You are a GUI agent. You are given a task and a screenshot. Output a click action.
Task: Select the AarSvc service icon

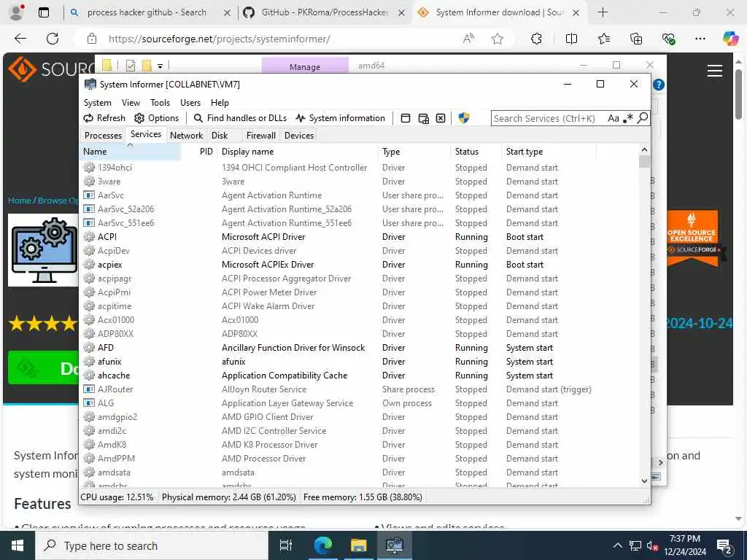[x=89, y=195]
